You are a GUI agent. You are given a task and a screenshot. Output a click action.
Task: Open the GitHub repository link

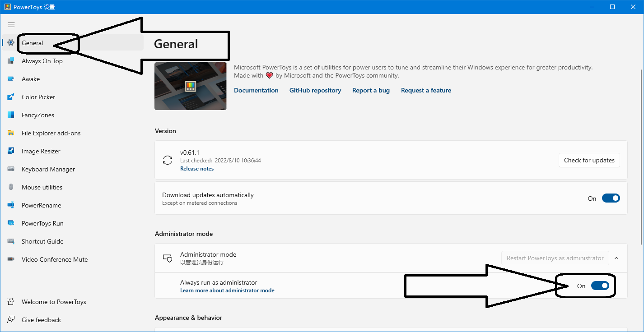click(x=315, y=90)
